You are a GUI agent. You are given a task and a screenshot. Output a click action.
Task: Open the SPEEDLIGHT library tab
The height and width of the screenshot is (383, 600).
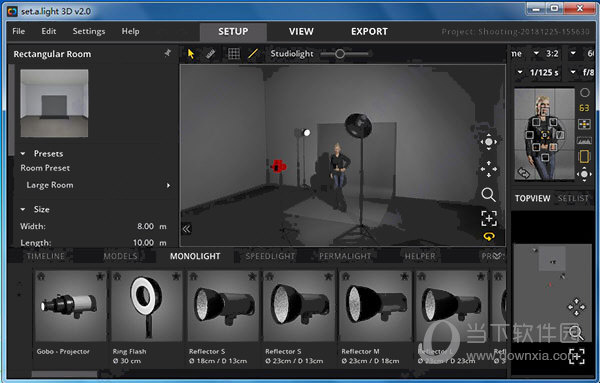click(270, 256)
